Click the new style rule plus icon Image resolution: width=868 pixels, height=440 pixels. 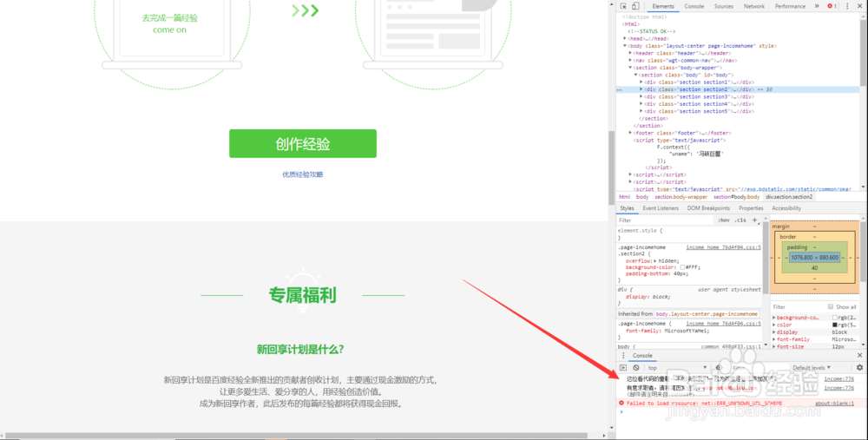point(754,220)
